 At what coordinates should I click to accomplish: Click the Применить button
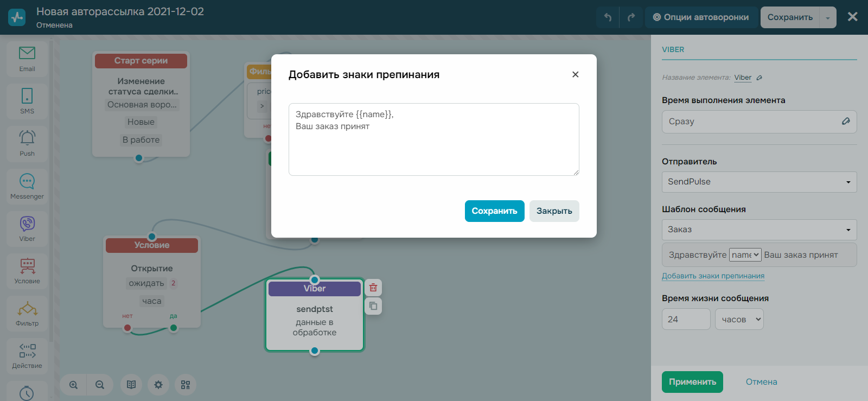(x=692, y=382)
